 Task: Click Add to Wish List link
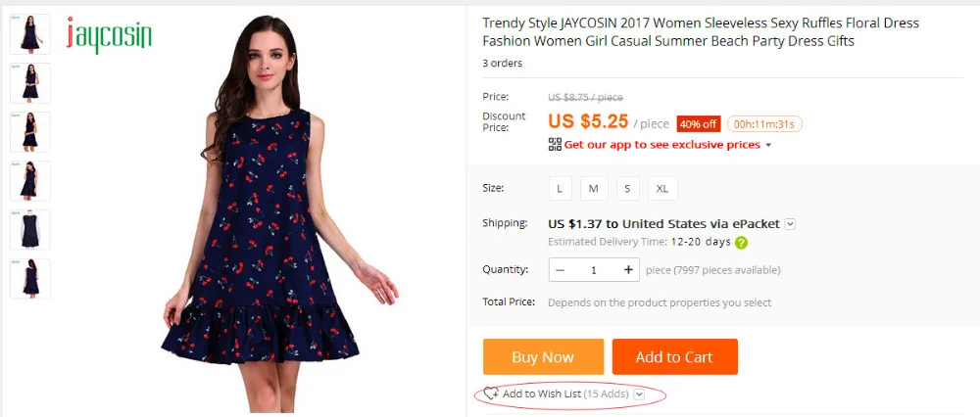pyautogui.click(x=565, y=394)
